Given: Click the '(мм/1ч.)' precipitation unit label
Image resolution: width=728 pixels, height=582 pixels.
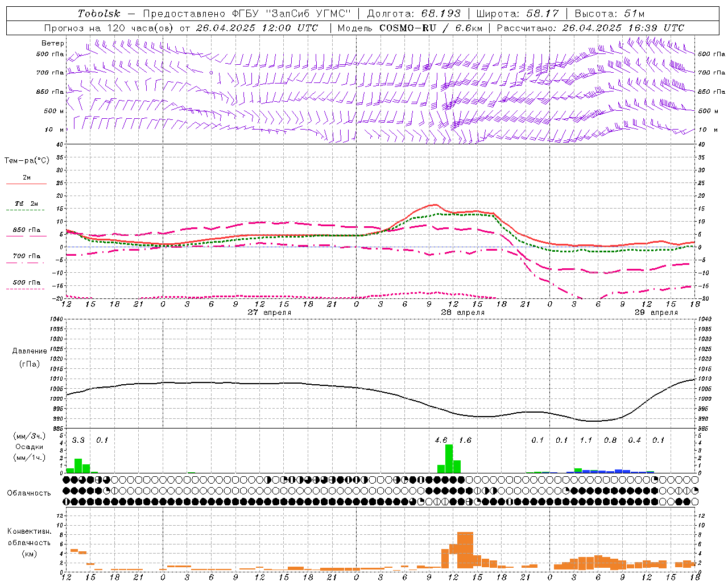Looking at the screenshot, I should click(x=30, y=458).
